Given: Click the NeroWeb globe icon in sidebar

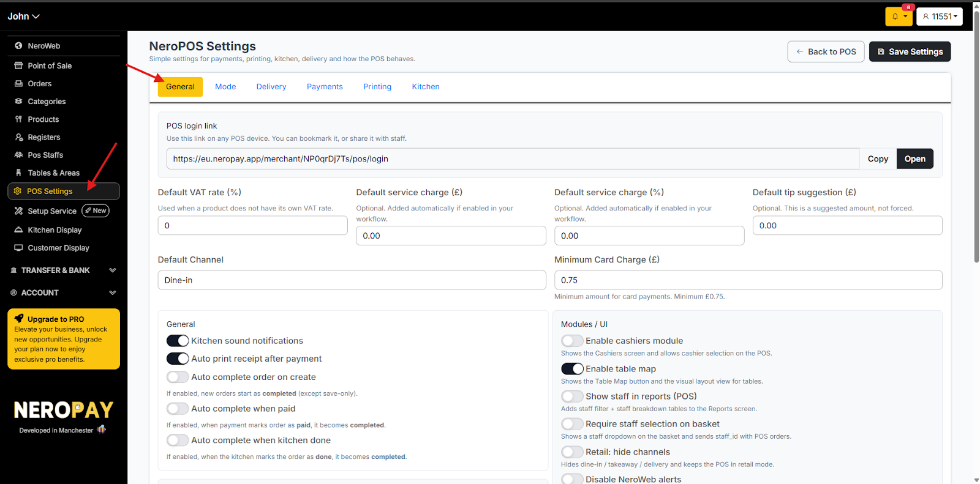Looking at the screenshot, I should 18,46.
